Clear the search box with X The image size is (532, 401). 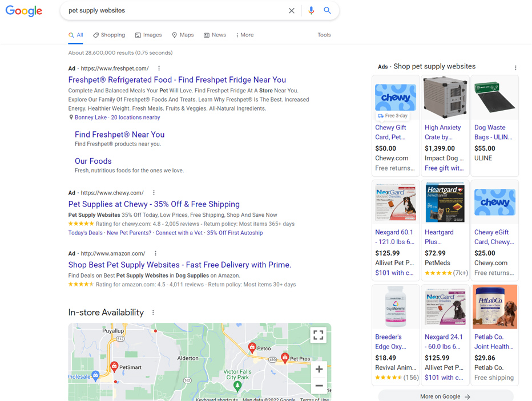point(292,10)
